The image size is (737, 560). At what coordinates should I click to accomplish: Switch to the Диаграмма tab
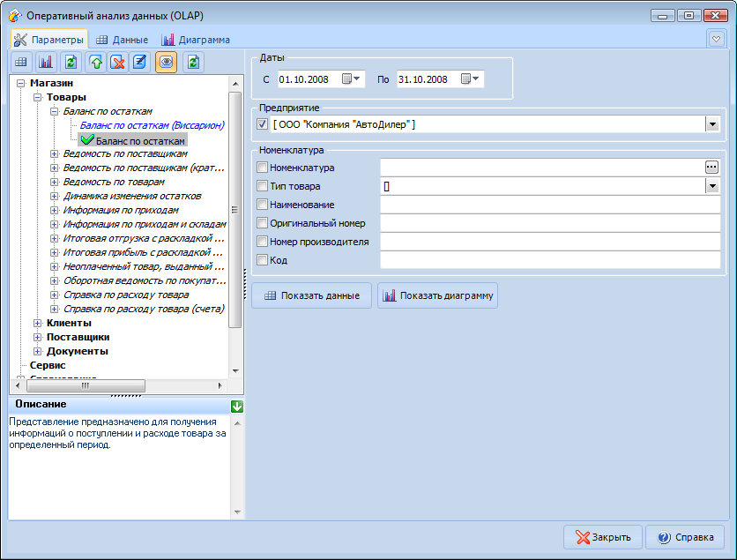196,40
